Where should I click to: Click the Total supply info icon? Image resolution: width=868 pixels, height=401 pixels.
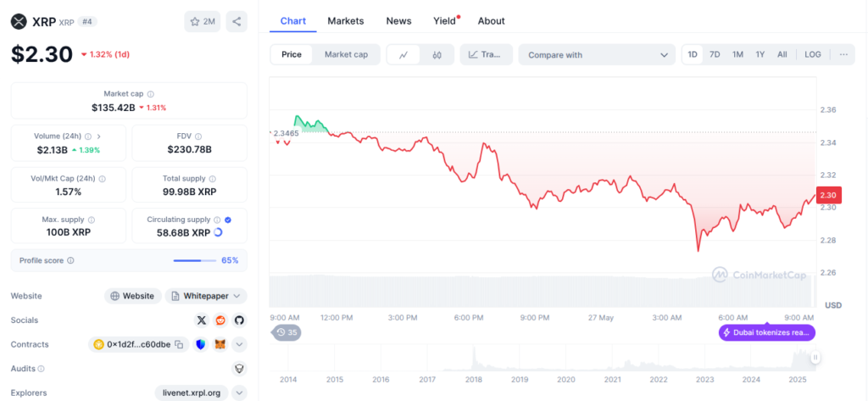[213, 179]
